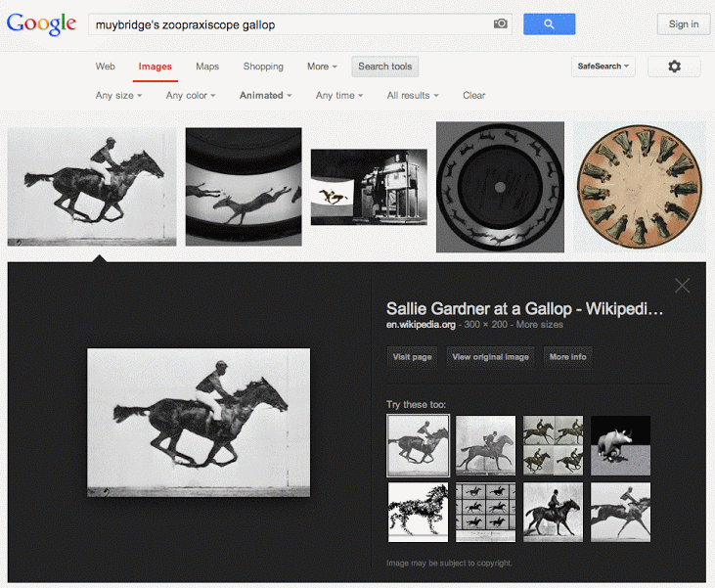Image resolution: width=715 pixels, height=588 pixels.
Task: Toggle the Search tools button
Action: point(384,67)
